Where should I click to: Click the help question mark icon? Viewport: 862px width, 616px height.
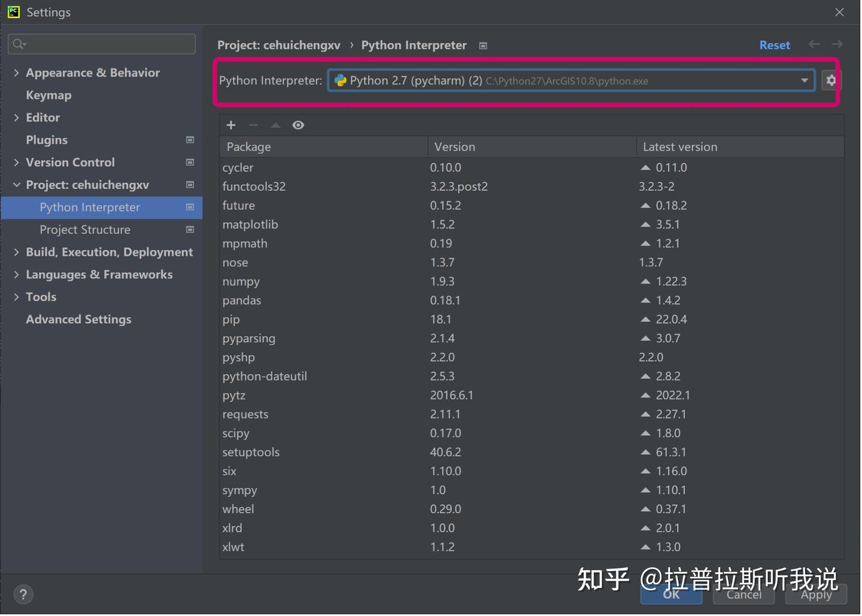pyautogui.click(x=23, y=594)
